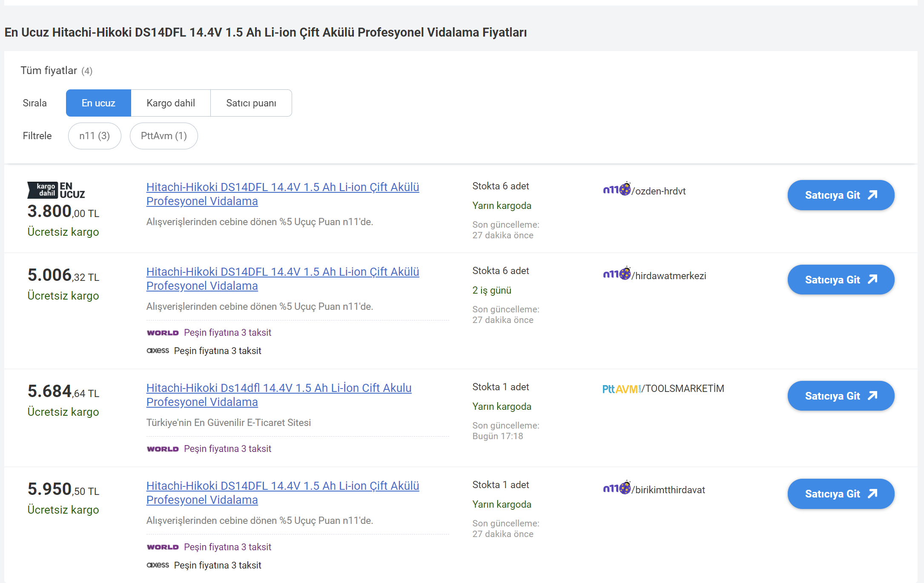
Task: Click Ücretsiz kargo under 5.950,50 TL
Action: click(63, 510)
